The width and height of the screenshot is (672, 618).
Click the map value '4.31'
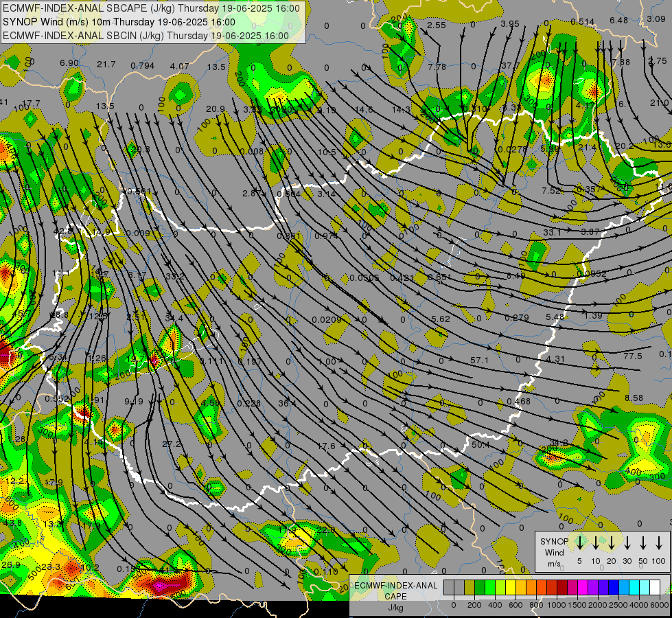coord(555,359)
